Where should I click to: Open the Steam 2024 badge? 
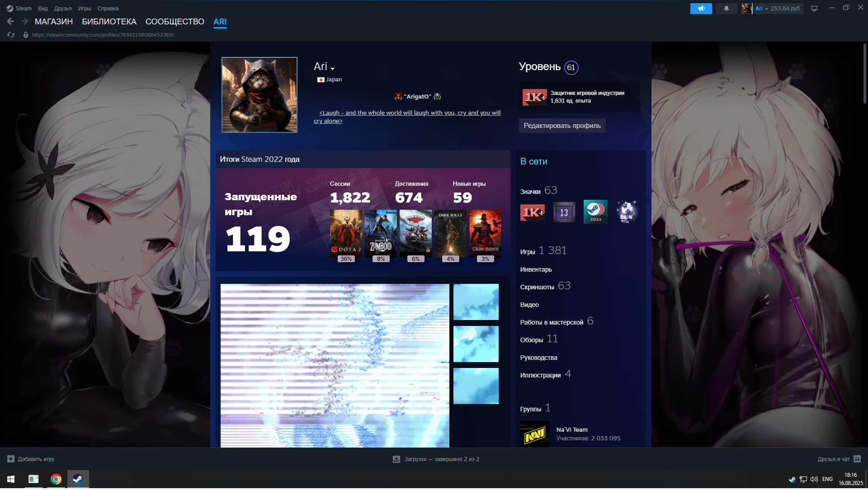595,212
